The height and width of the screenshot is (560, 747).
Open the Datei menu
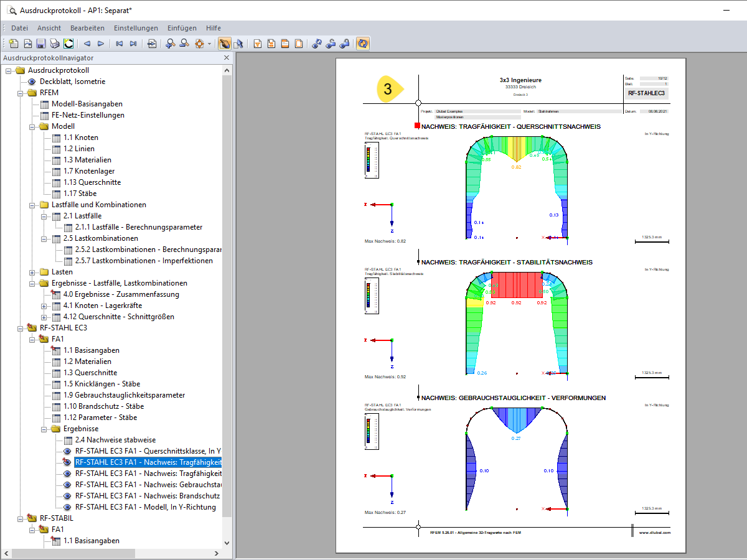pyautogui.click(x=19, y=28)
